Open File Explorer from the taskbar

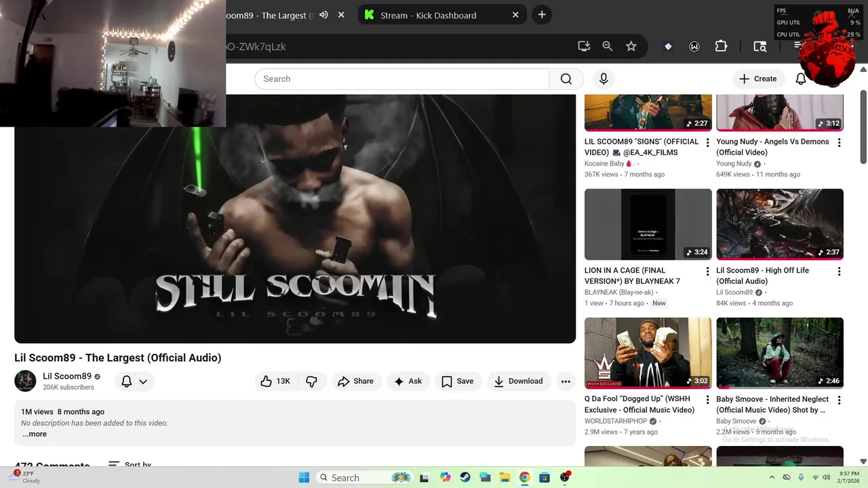pyautogui.click(x=505, y=477)
